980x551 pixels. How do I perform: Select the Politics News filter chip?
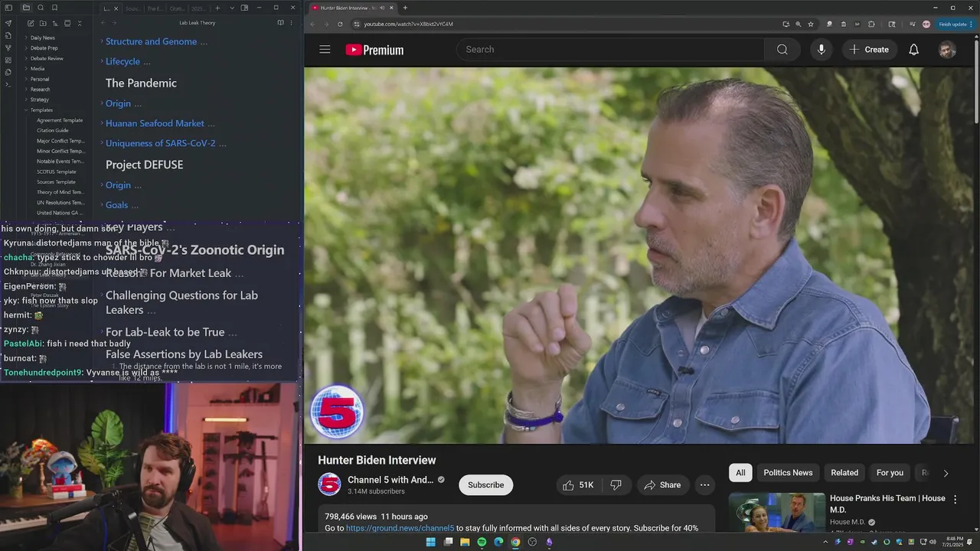pos(788,473)
